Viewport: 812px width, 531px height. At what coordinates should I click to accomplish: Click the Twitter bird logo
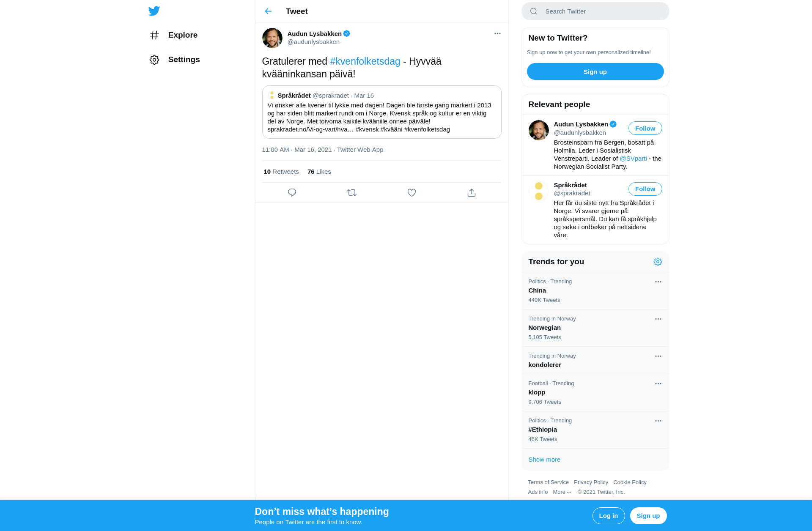point(154,11)
